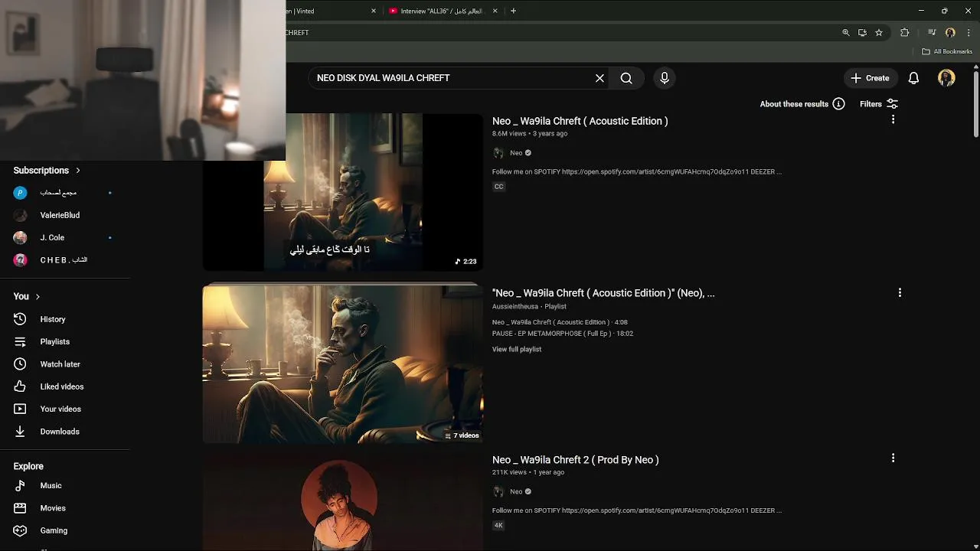Open Chrome three-dot menu

tap(969, 33)
